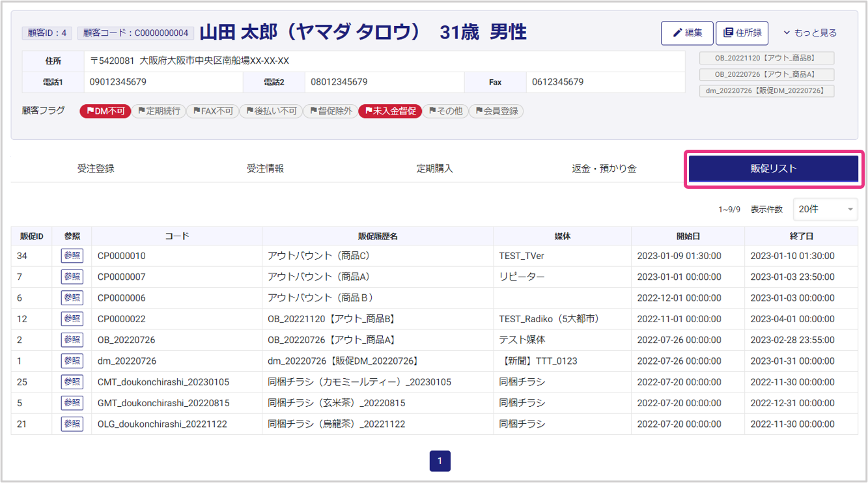Switch to the 受注登録 tab
This screenshot has width=868, height=483.
click(x=96, y=169)
